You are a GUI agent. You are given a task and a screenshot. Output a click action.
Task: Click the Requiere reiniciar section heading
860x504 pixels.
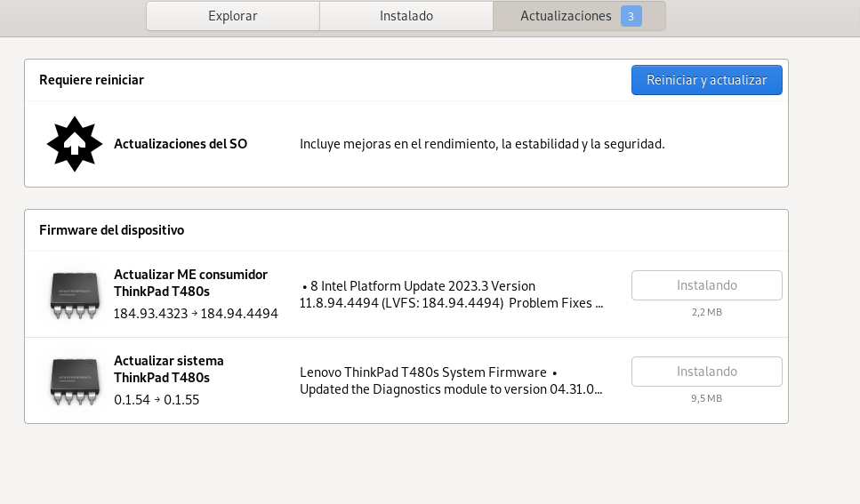point(92,80)
